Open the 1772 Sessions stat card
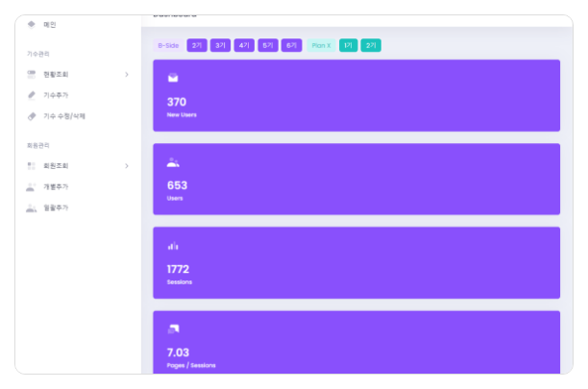 (x=355, y=262)
